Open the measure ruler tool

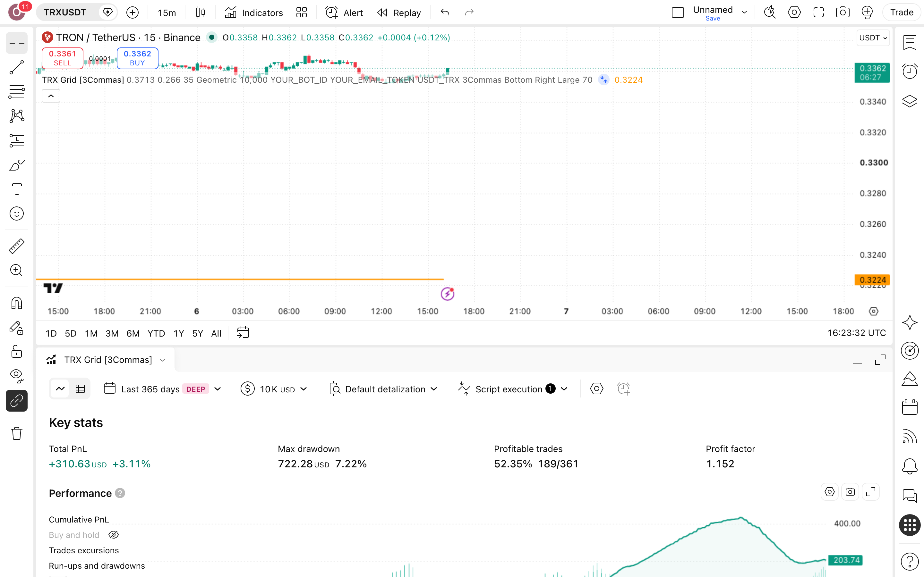[x=16, y=246]
